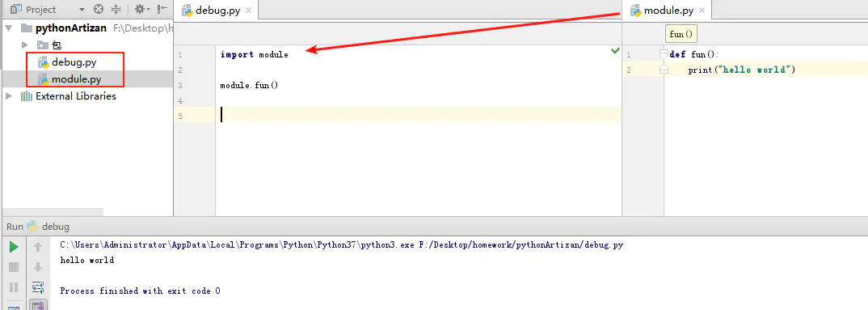
Task: Select module.py in the project tree
Action: (x=77, y=79)
